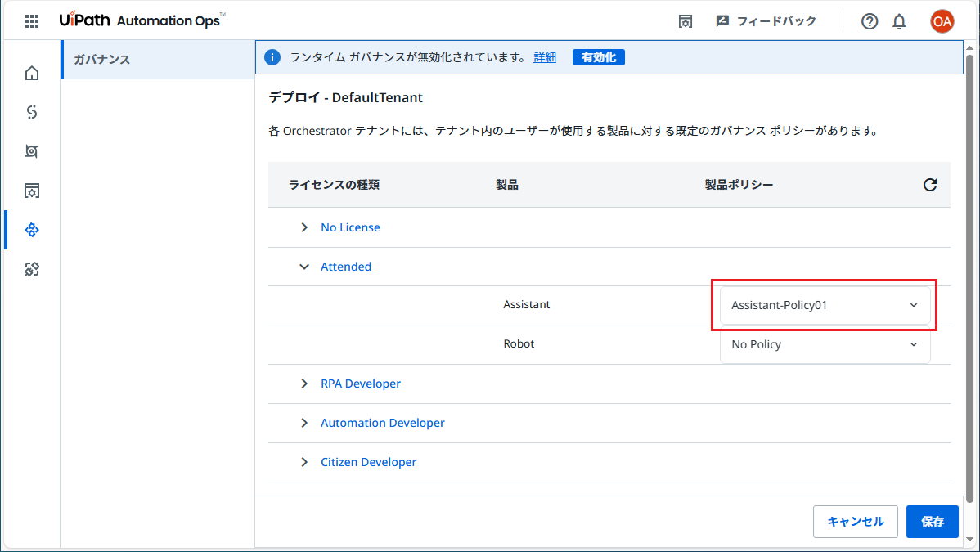Open the Assistant-Policy01 policy dropdown
The width and height of the screenshot is (980, 552).
click(x=825, y=305)
